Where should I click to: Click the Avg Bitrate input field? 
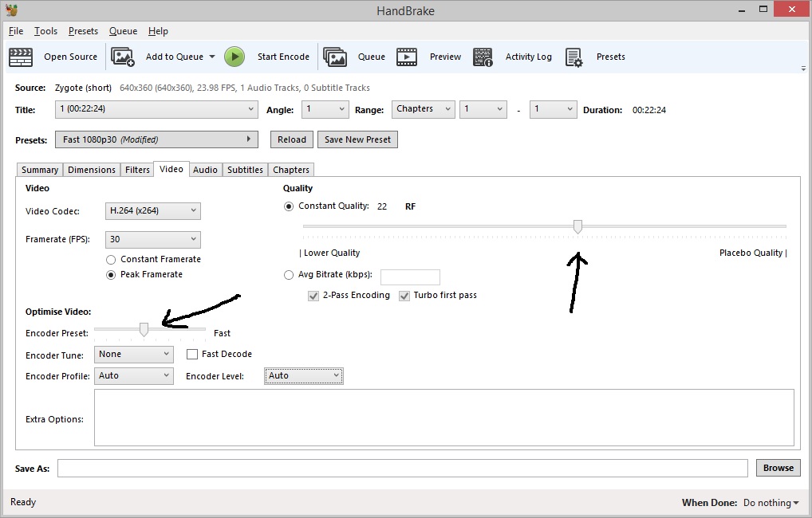point(410,277)
